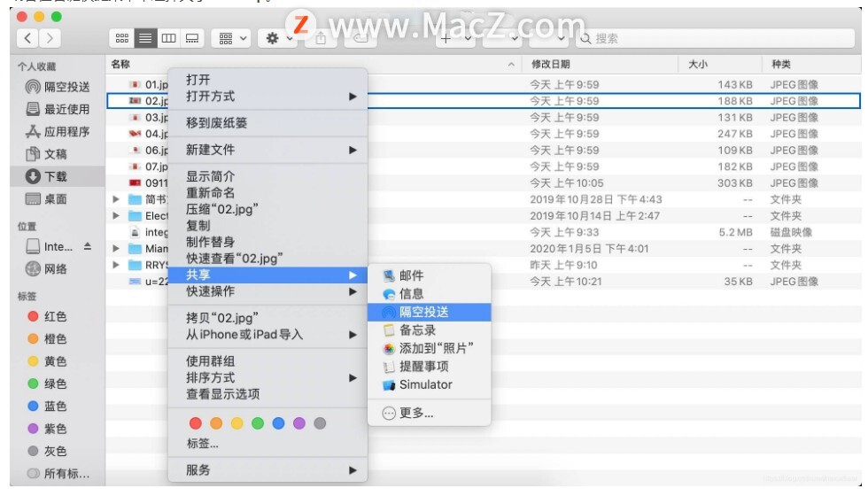Expand the 简书 folder disclosure triangle
This screenshot has height=496, width=868.
click(116, 199)
